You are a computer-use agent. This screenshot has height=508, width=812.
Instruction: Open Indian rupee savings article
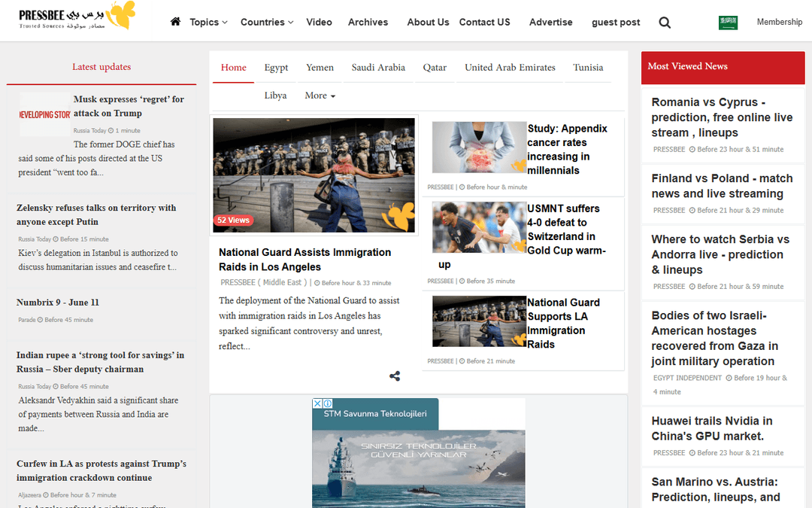point(100,362)
